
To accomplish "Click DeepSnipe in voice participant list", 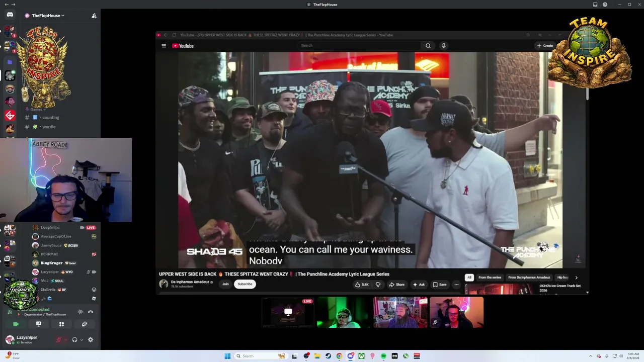I will pyautogui.click(x=50, y=228).
